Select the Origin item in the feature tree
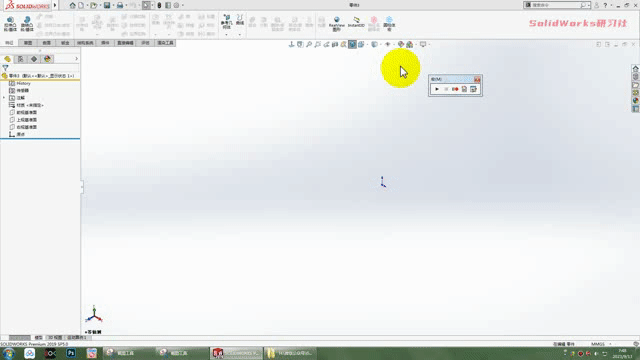 coord(17,135)
